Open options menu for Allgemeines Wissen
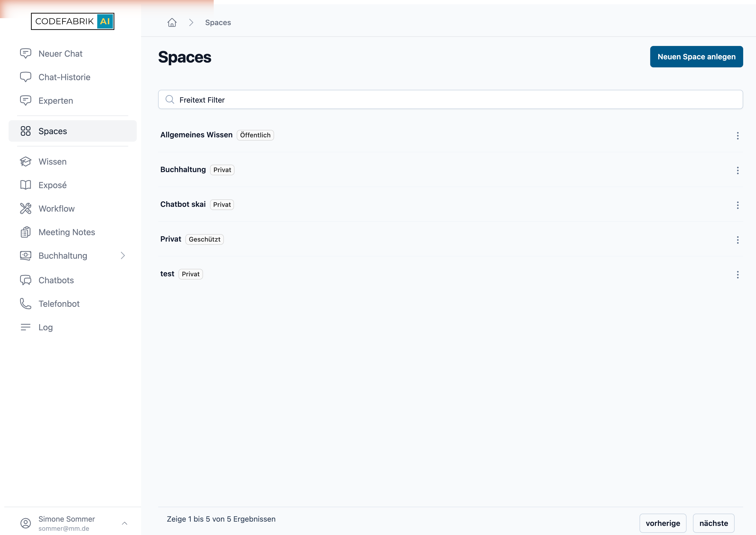Screen dimensions: 756x535 [x=738, y=135]
